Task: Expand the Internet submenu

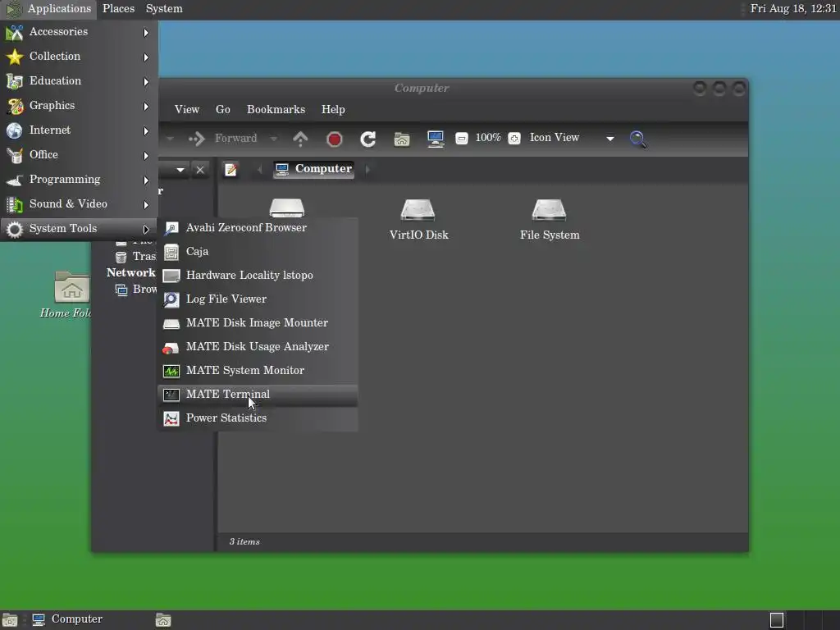Action: tap(79, 130)
